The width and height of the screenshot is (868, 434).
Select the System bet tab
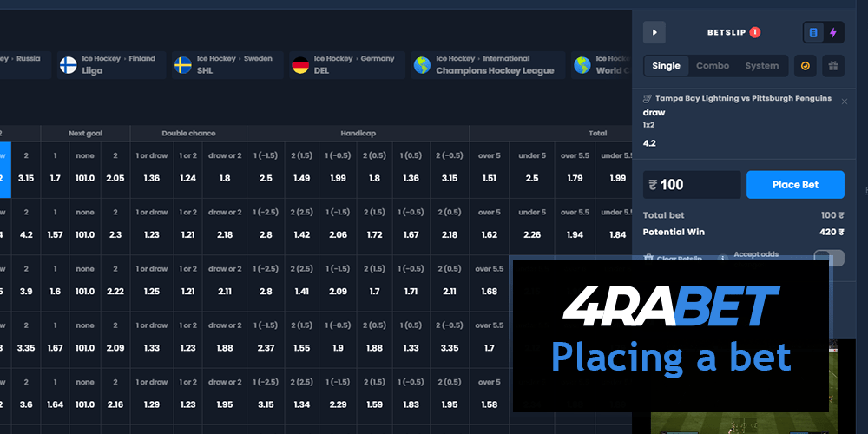point(762,66)
